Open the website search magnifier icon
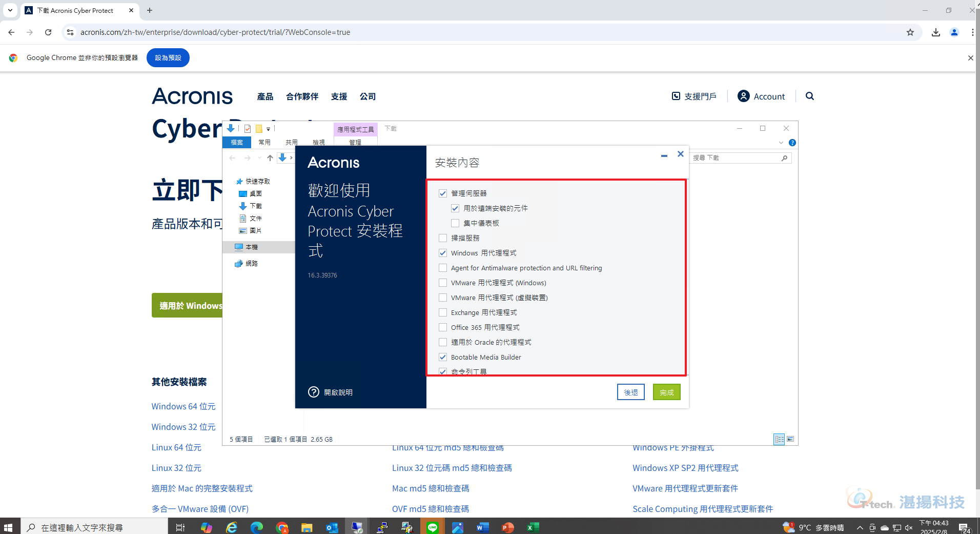 [x=809, y=96]
